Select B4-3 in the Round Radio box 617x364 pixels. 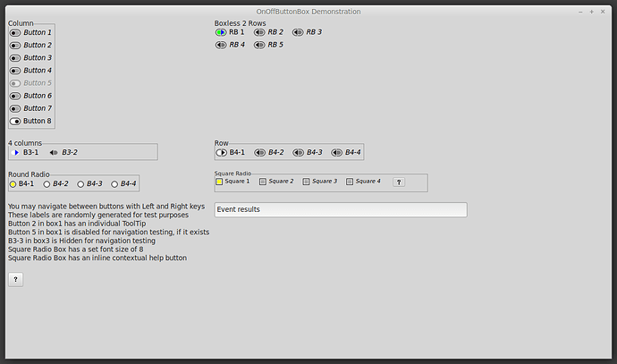89,183
